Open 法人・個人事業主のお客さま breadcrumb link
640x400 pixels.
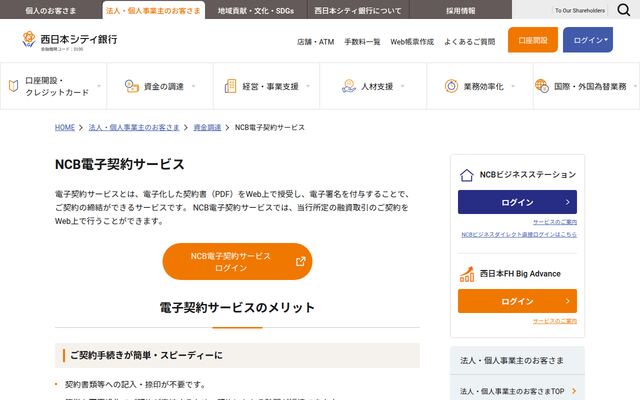pyautogui.click(x=134, y=128)
